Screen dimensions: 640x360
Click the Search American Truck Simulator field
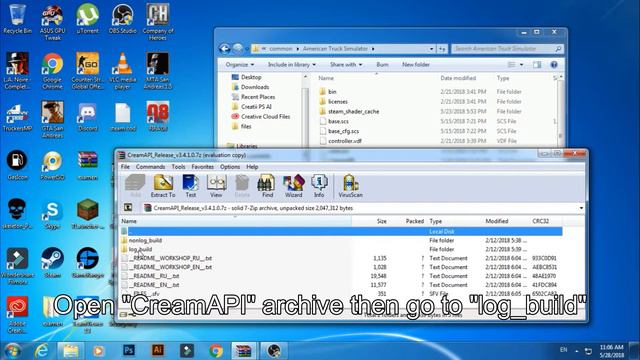(507, 49)
